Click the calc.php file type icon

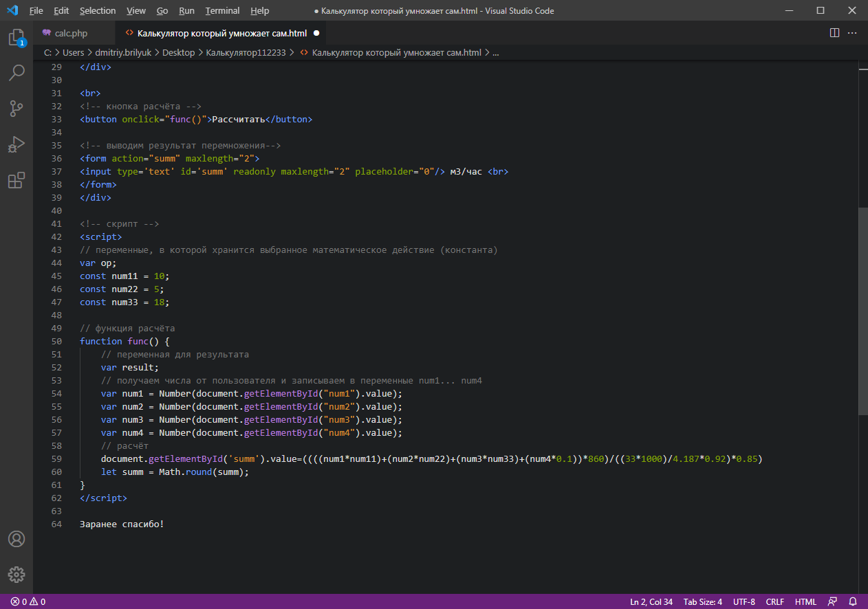point(47,33)
